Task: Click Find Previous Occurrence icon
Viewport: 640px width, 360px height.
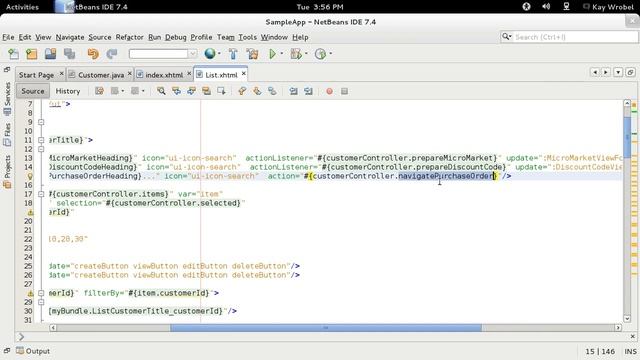Action: (176, 91)
